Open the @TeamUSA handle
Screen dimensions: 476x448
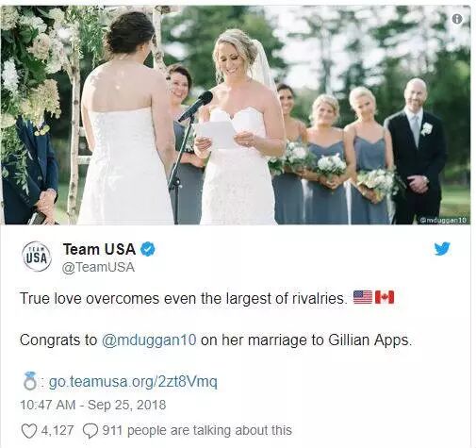[x=99, y=267]
